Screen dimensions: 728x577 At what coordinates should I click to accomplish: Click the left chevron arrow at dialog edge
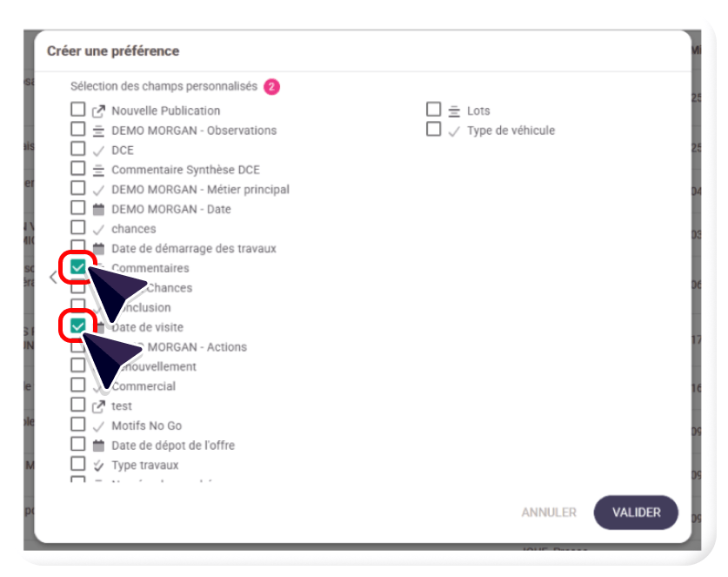click(x=53, y=277)
